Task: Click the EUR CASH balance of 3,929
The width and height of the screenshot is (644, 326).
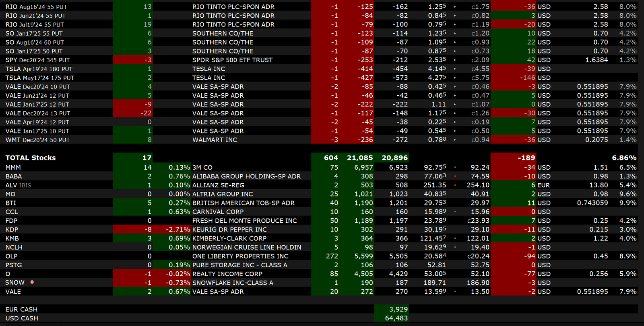Action: pyautogui.click(x=398, y=309)
